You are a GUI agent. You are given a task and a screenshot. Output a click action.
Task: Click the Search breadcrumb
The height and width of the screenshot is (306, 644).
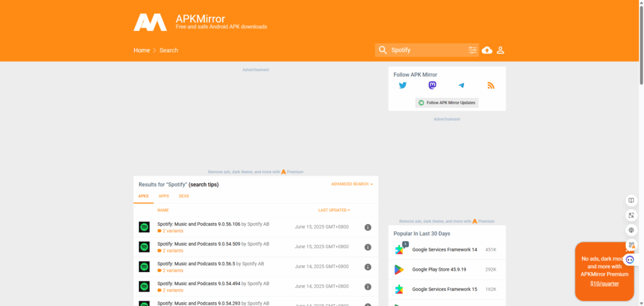[169, 50]
